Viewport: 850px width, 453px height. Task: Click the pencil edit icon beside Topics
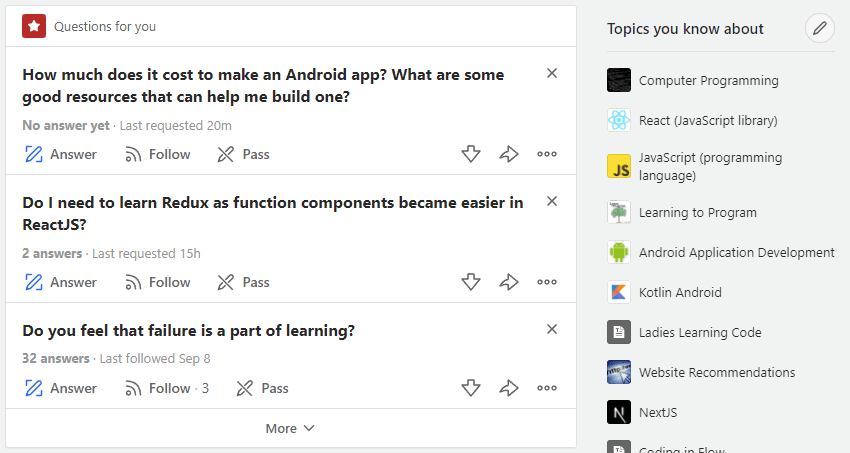(820, 28)
